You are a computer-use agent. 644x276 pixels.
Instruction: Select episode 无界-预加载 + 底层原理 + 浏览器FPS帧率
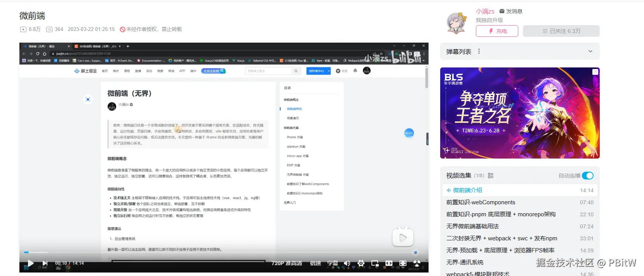coord(520,250)
